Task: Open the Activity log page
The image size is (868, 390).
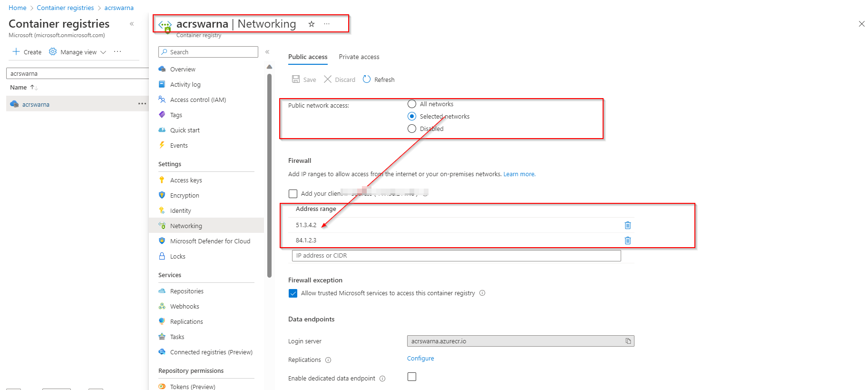Action: (x=185, y=84)
